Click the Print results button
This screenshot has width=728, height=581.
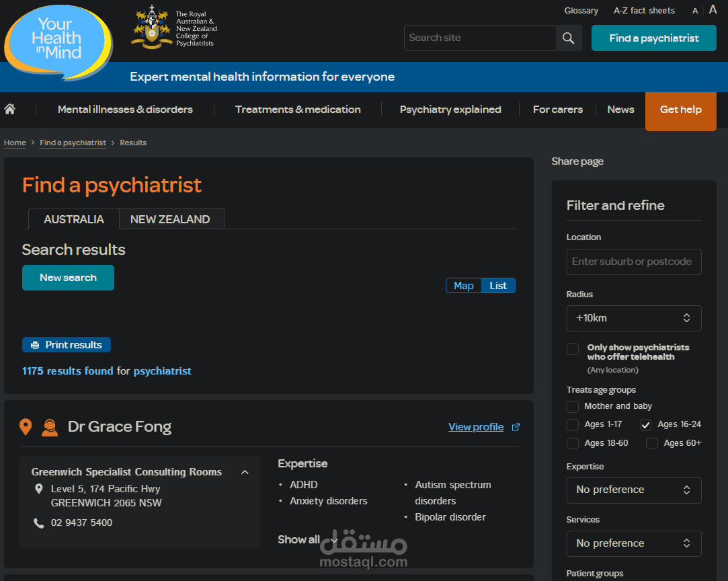(x=67, y=345)
